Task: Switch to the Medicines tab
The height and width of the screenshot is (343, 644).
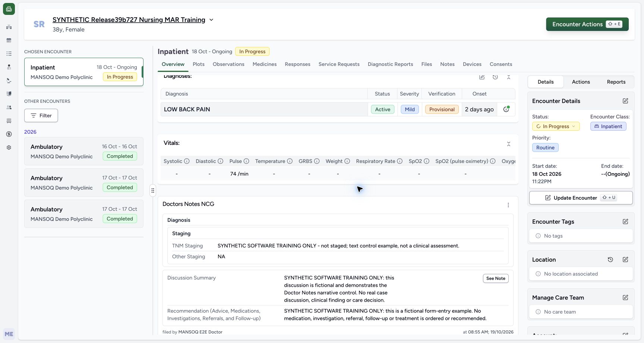Action: [x=265, y=64]
